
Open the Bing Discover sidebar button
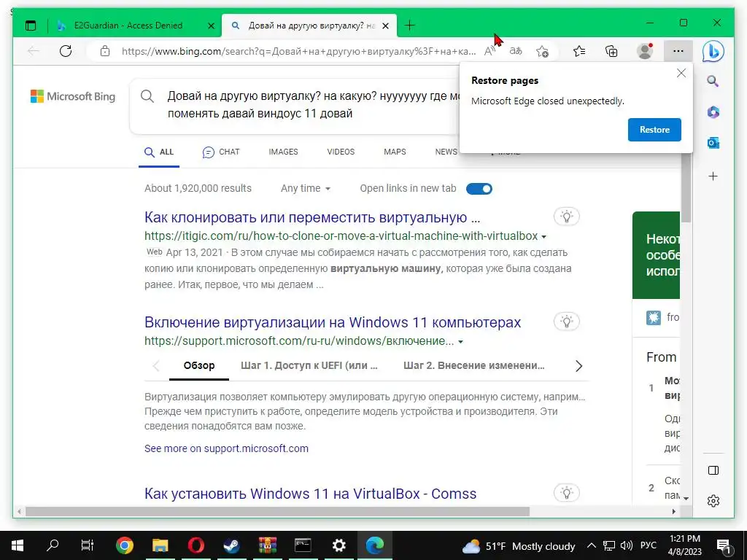(x=713, y=52)
